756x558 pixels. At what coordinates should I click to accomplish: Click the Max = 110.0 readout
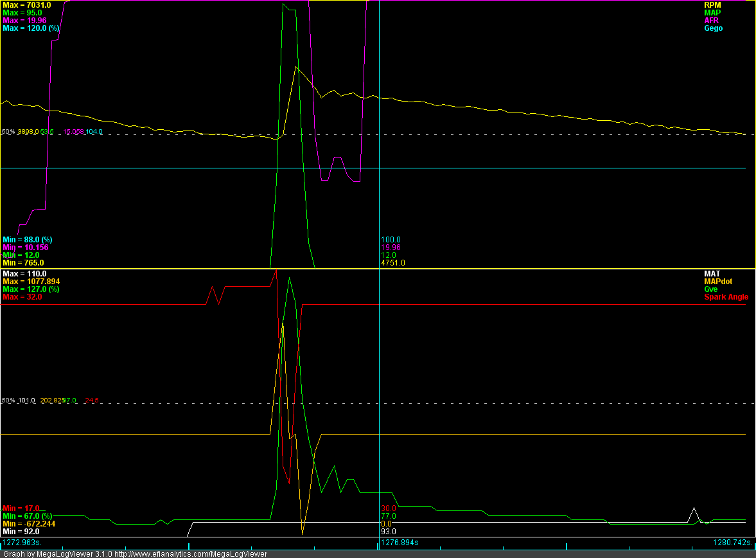(x=24, y=274)
